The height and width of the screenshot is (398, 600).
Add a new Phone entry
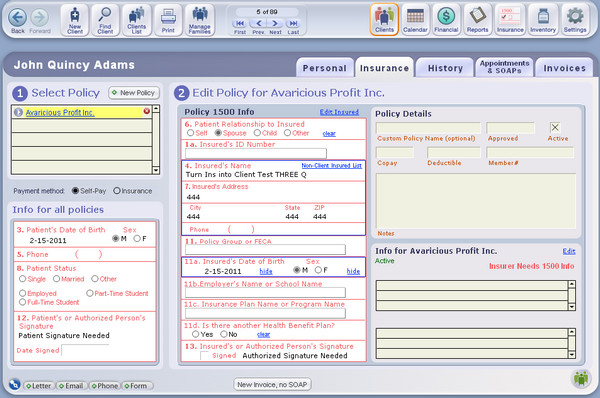pyautogui.click(x=104, y=386)
